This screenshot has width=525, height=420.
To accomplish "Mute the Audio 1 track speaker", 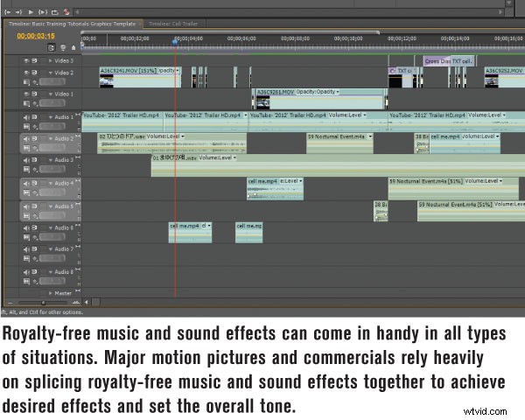I will point(26,117).
